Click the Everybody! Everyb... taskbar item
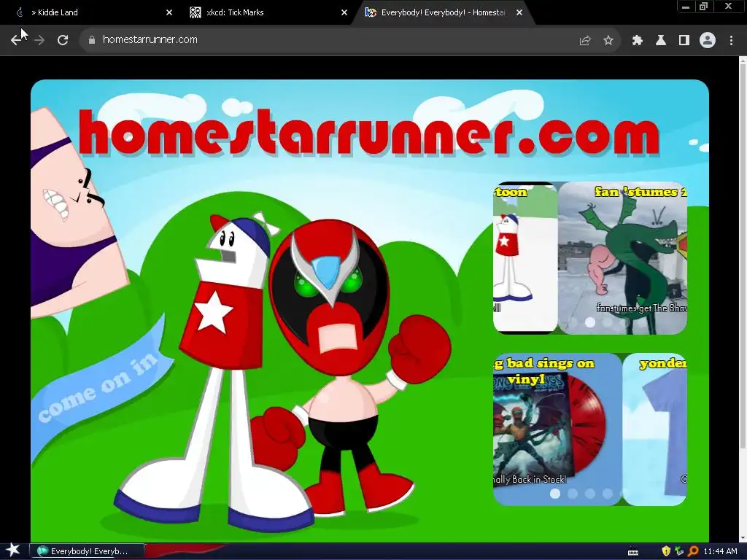The width and height of the screenshot is (747, 560). 87,551
